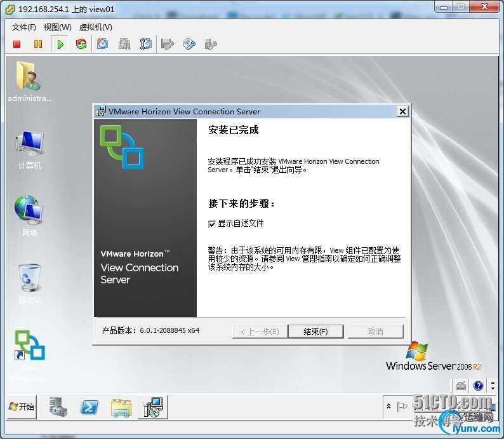The image size is (504, 439).
Task: Pause the virtual machine
Action: pos(38,44)
